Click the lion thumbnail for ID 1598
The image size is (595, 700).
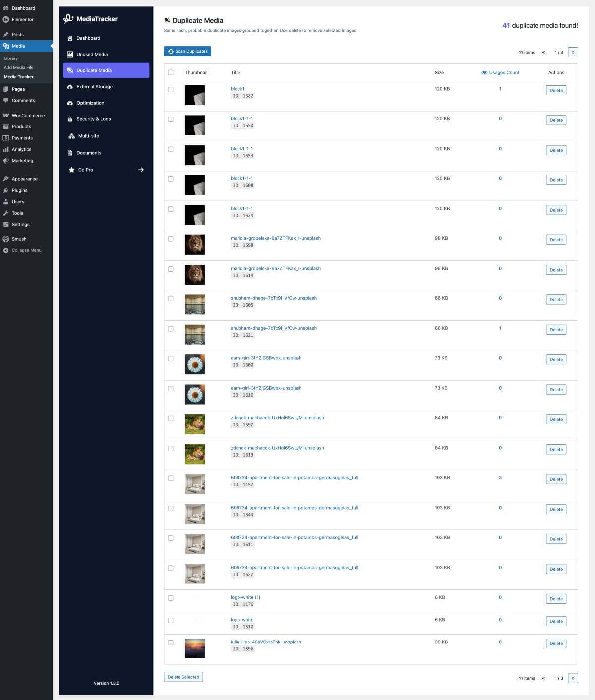(195, 244)
